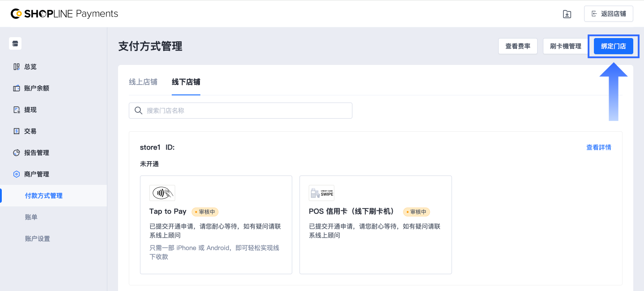Screen dimensions: 644x291
Task: Select 账单 submenu item
Action: (x=31, y=217)
